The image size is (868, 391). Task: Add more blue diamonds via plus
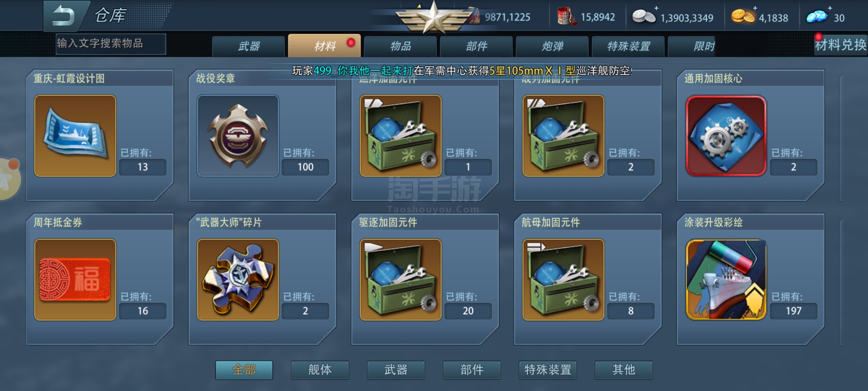830,8
